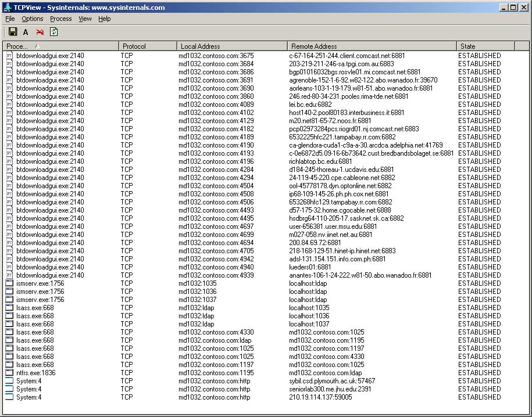Click the Refresh toolbar icon

click(x=53, y=32)
